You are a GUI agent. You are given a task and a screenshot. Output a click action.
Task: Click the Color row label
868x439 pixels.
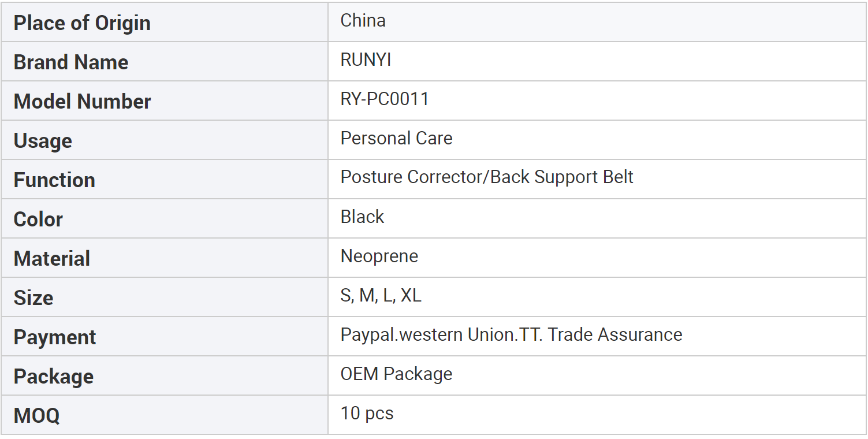(x=38, y=219)
